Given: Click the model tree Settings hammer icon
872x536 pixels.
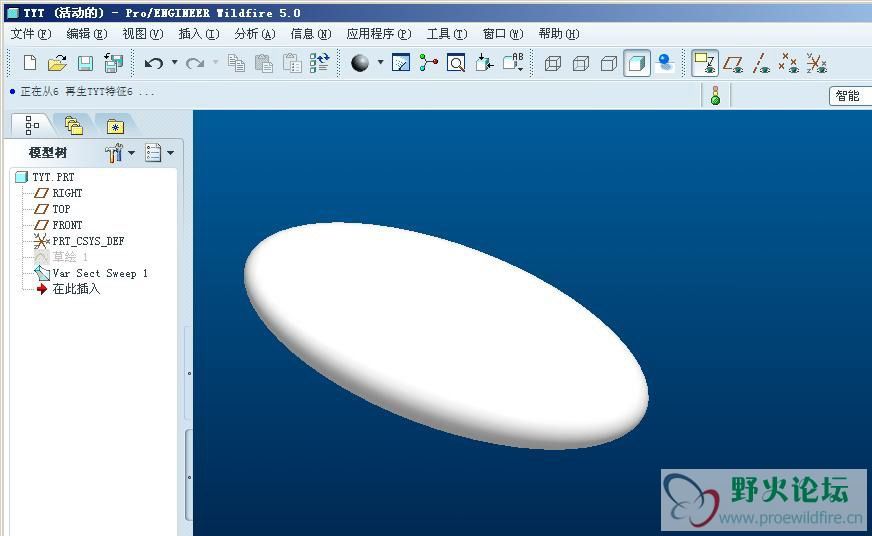Looking at the screenshot, I should 113,153.
